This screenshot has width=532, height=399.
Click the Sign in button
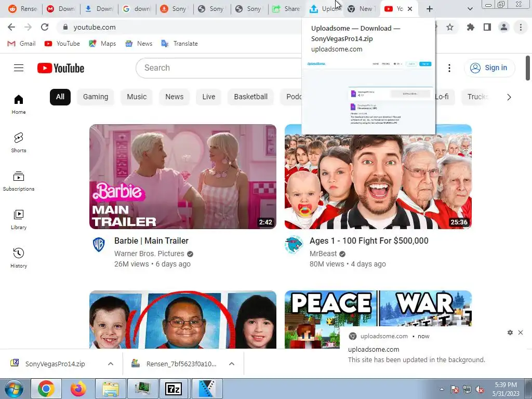[x=489, y=68]
